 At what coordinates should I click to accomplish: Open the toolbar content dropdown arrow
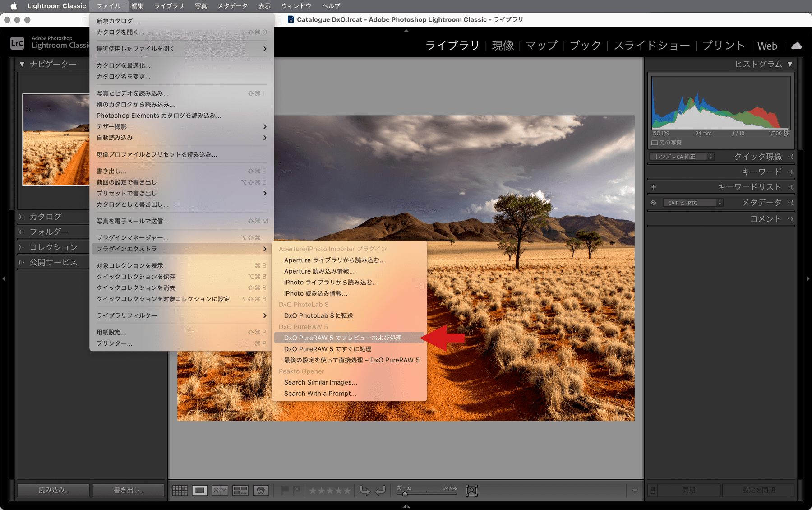[x=635, y=491]
